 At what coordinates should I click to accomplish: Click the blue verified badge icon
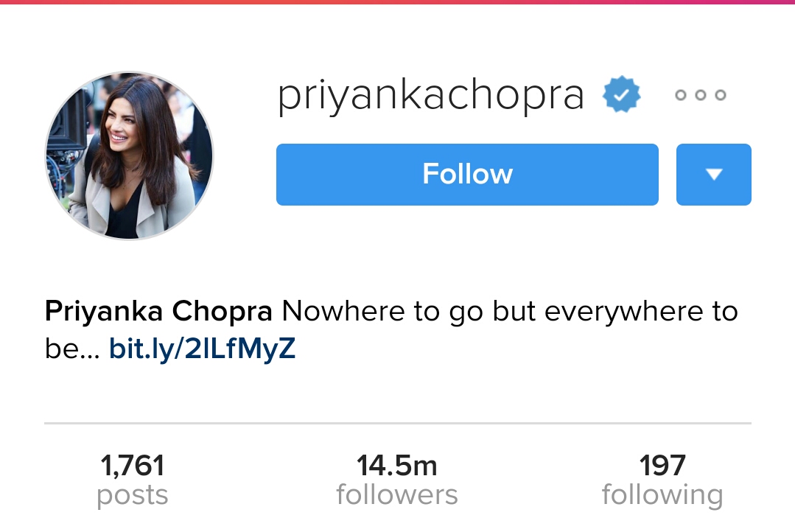[622, 94]
